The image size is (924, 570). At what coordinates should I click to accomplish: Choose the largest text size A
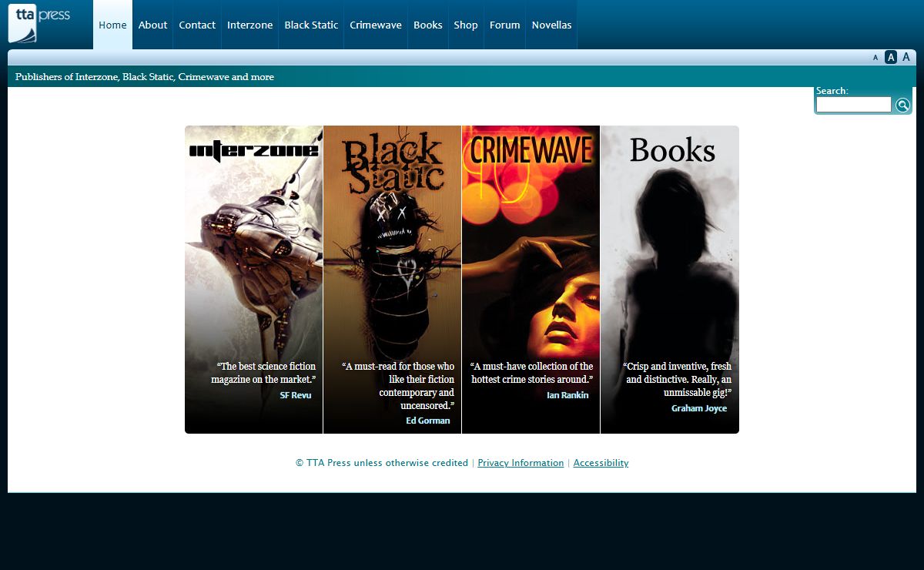[906, 57]
